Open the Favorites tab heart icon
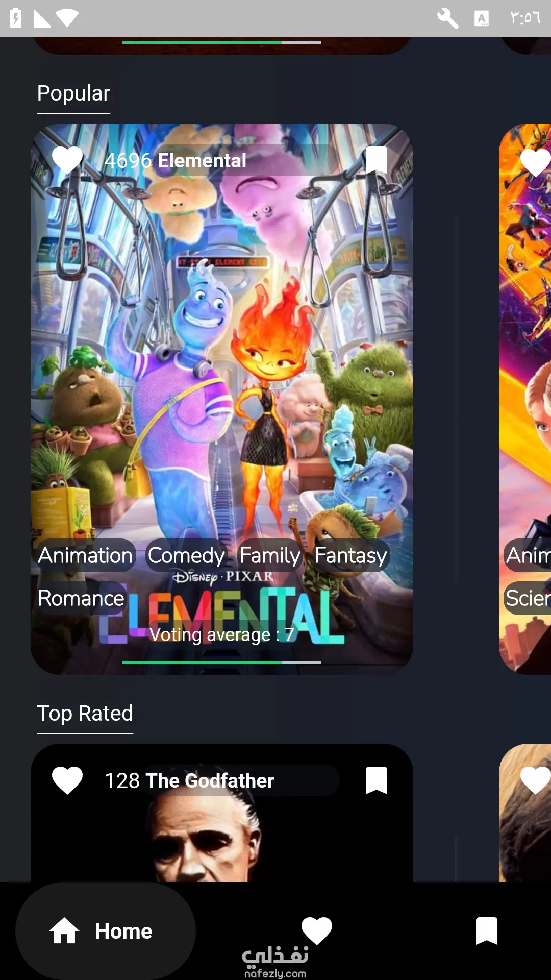This screenshot has width=551, height=980. (x=317, y=930)
